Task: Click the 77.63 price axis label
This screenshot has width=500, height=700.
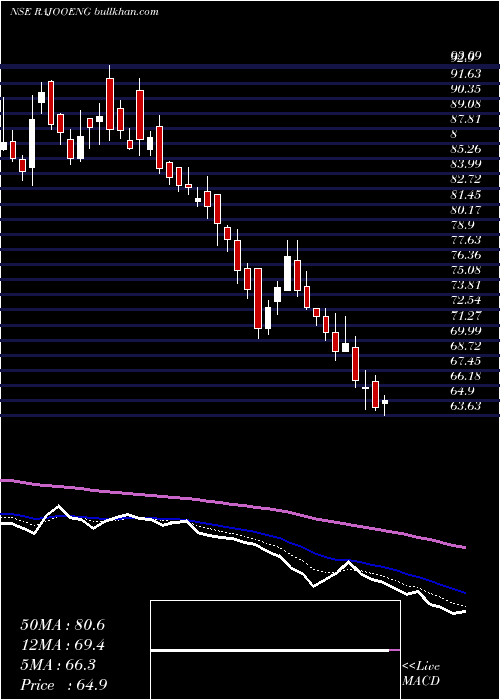Action: 465,240
